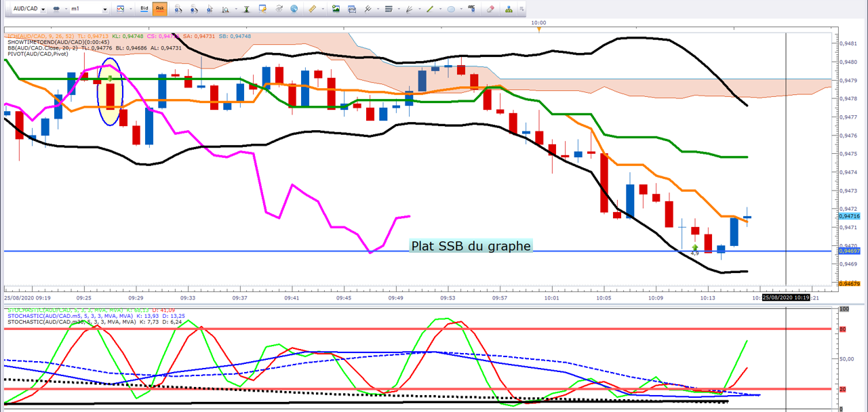868x412 pixels.
Task: Select the green trend line tool
Action: (430, 9)
